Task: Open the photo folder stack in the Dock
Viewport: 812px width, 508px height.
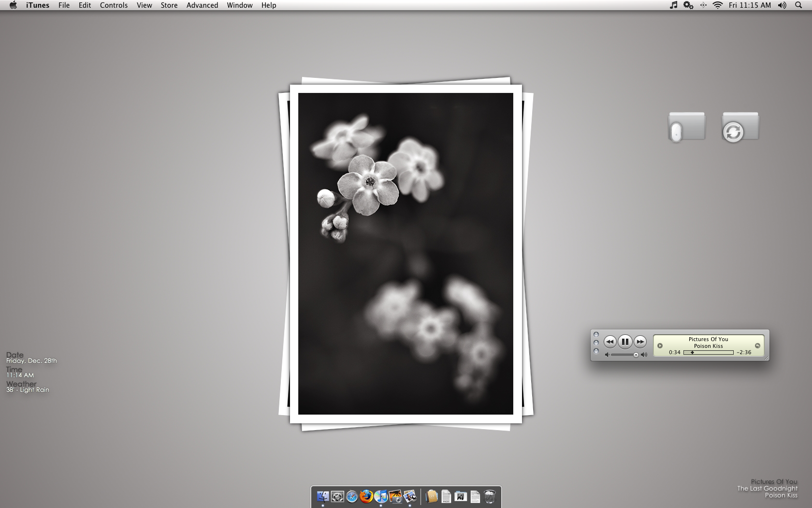Action: coord(461,496)
